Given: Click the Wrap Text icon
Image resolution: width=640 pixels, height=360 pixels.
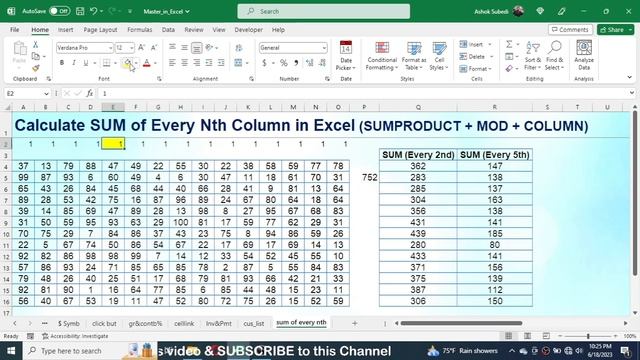Looking at the screenshot, I should [239, 48].
